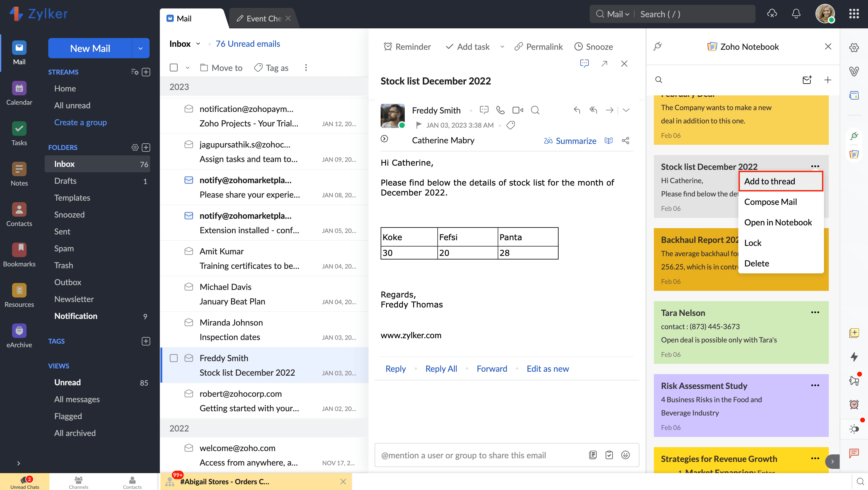Toggle flag on the opened email
The width and height of the screenshot is (868, 490).
pyautogui.click(x=419, y=125)
